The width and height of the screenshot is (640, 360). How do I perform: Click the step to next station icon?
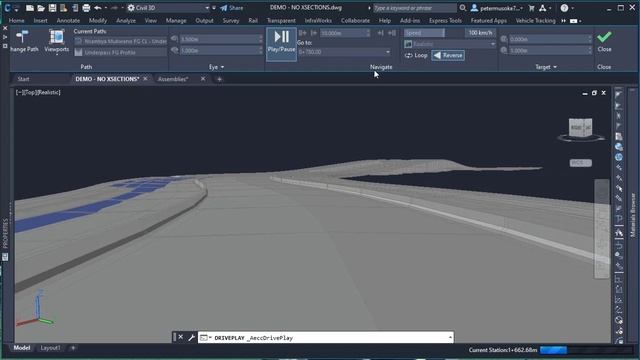380,33
